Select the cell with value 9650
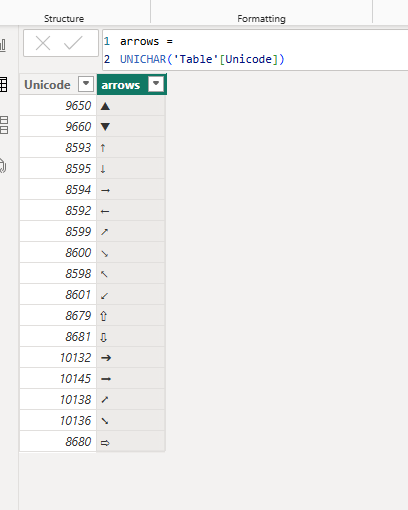 point(58,106)
